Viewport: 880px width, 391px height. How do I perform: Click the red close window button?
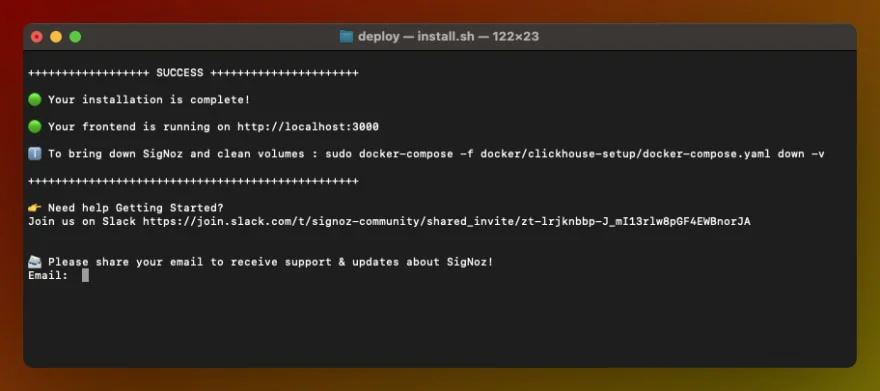pyautogui.click(x=37, y=37)
